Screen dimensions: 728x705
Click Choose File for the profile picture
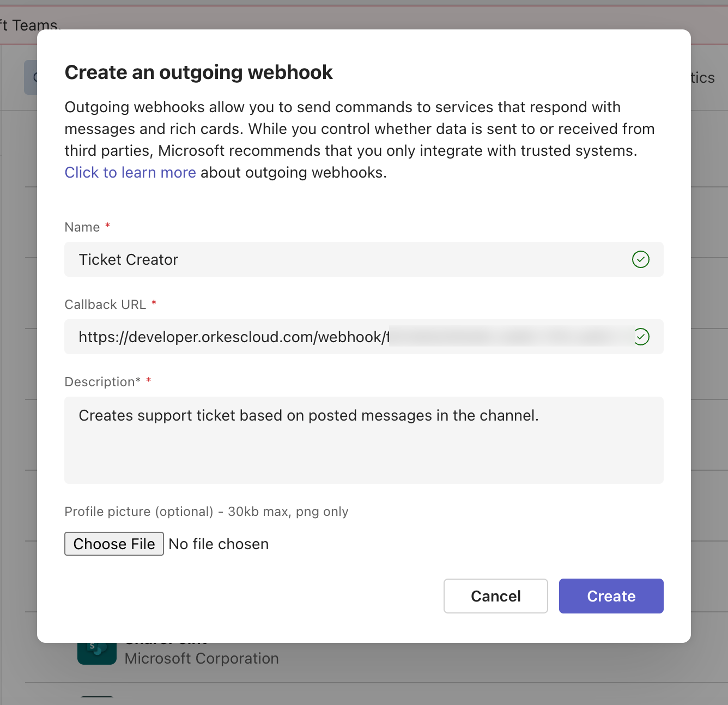(x=114, y=544)
